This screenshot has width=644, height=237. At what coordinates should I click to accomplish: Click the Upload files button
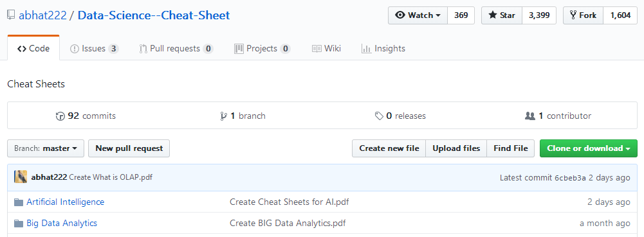point(456,148)
